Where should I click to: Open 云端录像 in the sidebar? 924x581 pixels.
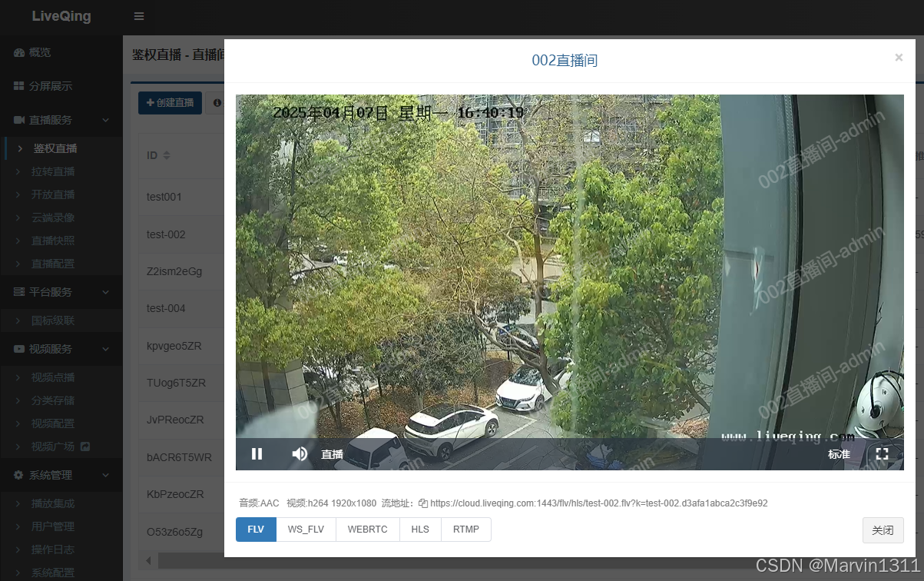click(x=61, y=217)
